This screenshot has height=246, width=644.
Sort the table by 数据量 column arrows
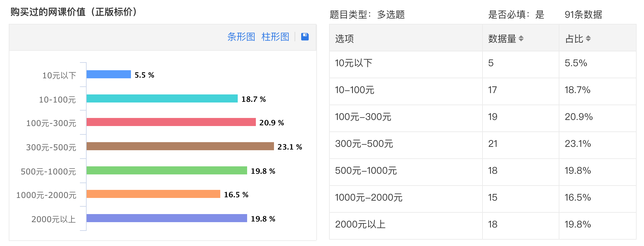coord(521,39)
